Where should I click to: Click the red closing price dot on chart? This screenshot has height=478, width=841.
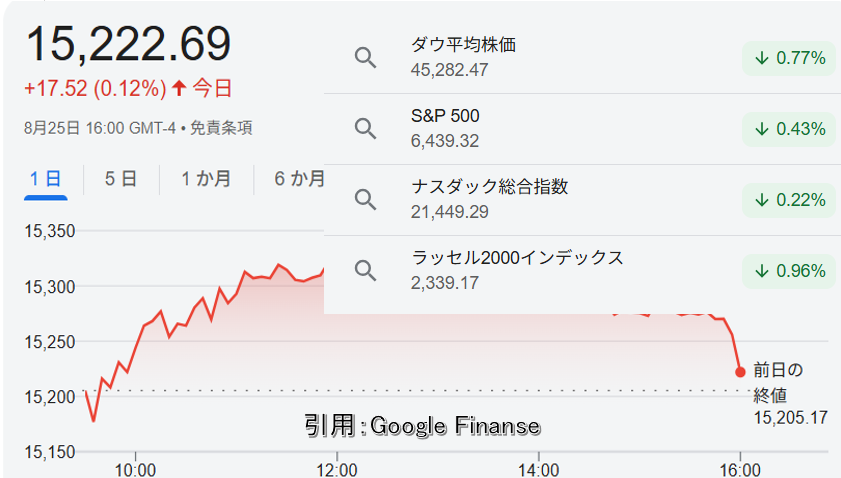[740, 372]
